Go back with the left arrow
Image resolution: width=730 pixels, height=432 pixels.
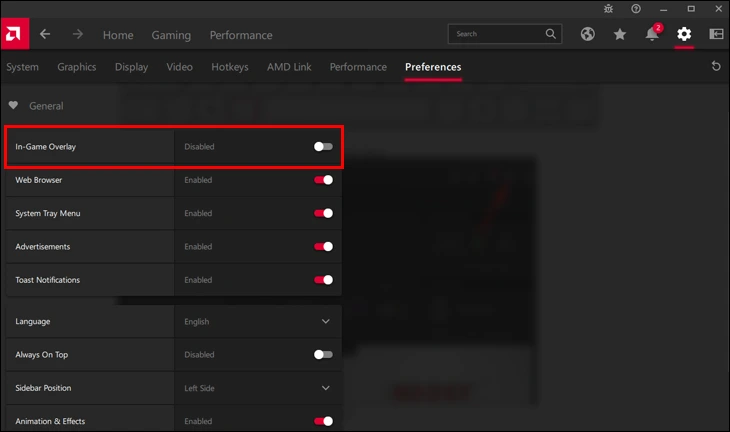click(45, 34)
